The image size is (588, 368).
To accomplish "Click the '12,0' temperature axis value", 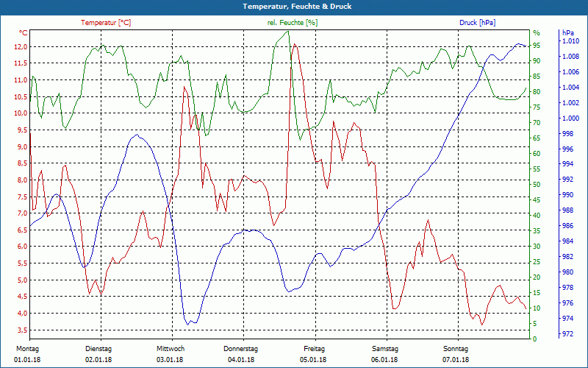I will (x=21, y=47).
